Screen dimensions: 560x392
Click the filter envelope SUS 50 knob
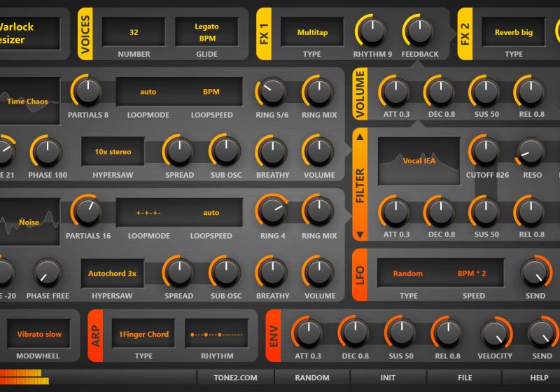click(x=485, y=211)
